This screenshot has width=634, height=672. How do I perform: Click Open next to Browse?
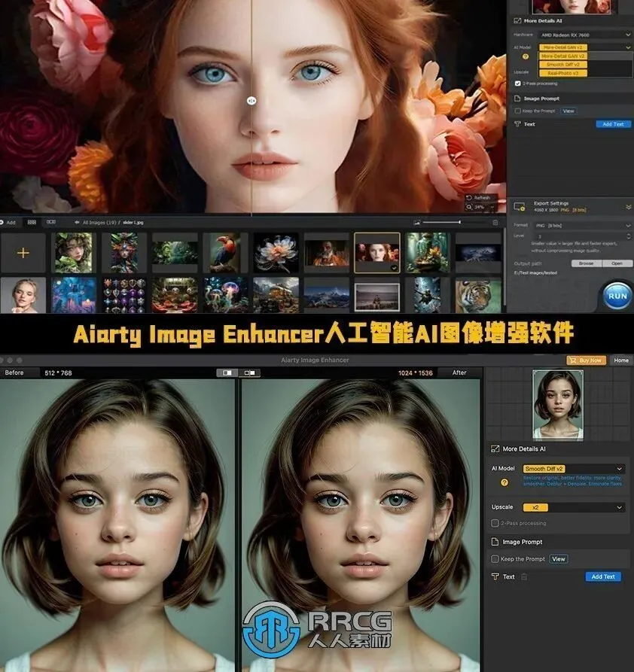pyautogui.click(x=617, y=263)
